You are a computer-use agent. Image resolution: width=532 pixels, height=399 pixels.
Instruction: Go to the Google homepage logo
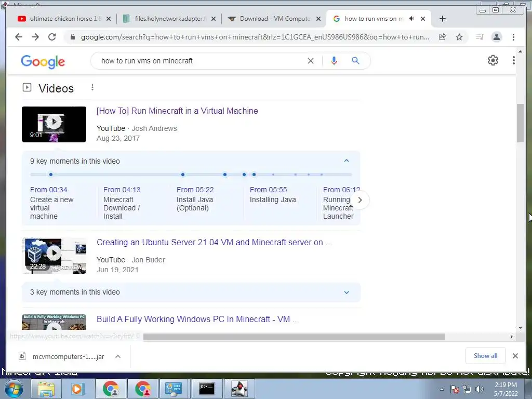pos(43,62)
